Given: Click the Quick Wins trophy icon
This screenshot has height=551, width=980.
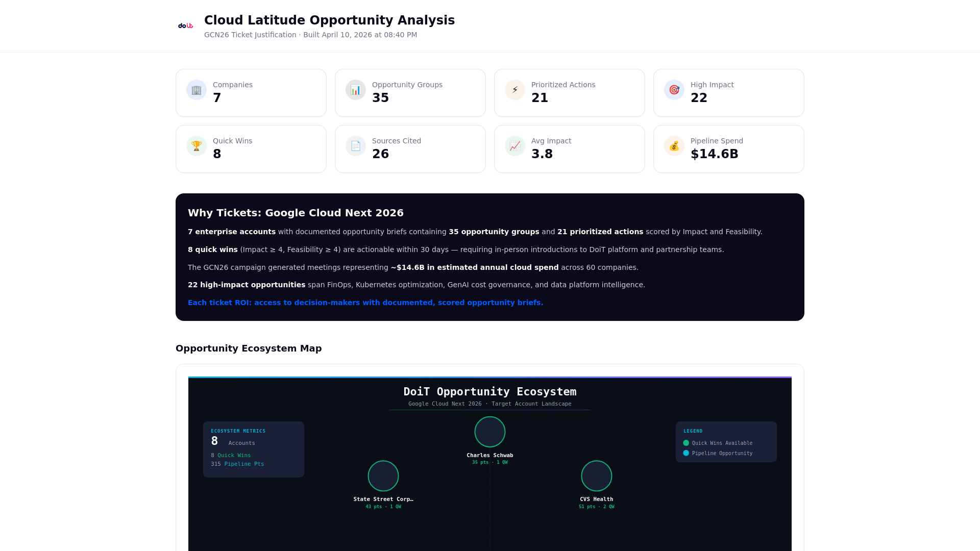Looking at the screenshot, I should pyautogui.click(x=197, y=146).
